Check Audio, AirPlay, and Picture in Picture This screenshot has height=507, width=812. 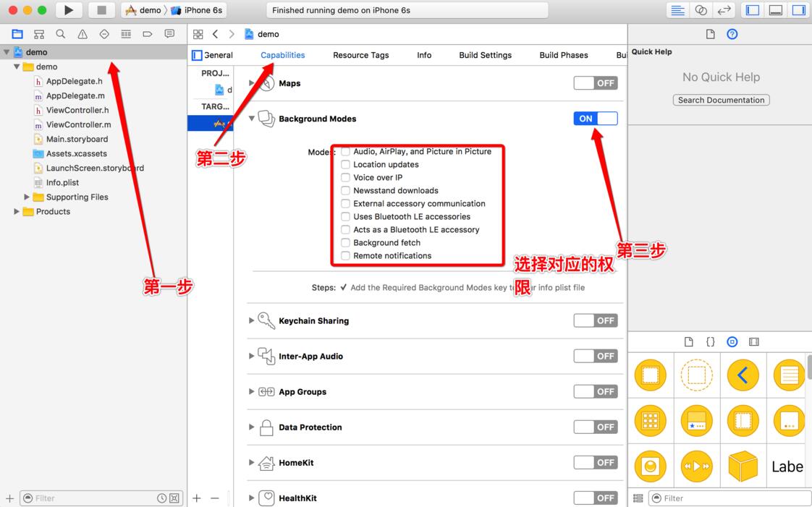pos(345,151)
